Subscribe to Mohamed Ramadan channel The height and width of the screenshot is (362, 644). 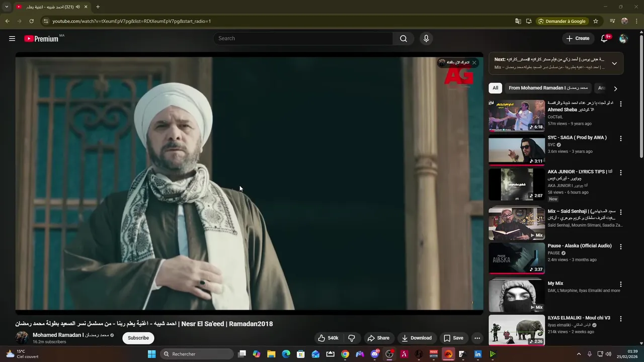138,338
